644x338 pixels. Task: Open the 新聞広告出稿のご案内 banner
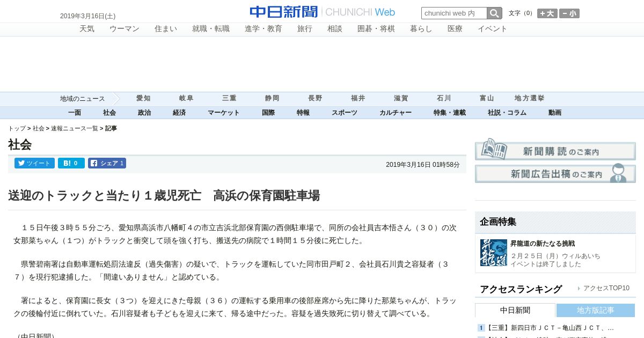tap(555, 173)
